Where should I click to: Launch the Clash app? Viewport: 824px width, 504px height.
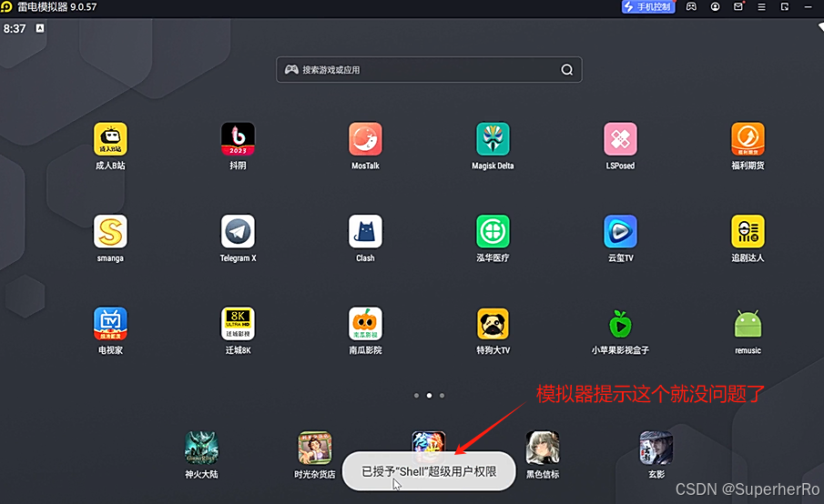(365, 231)
